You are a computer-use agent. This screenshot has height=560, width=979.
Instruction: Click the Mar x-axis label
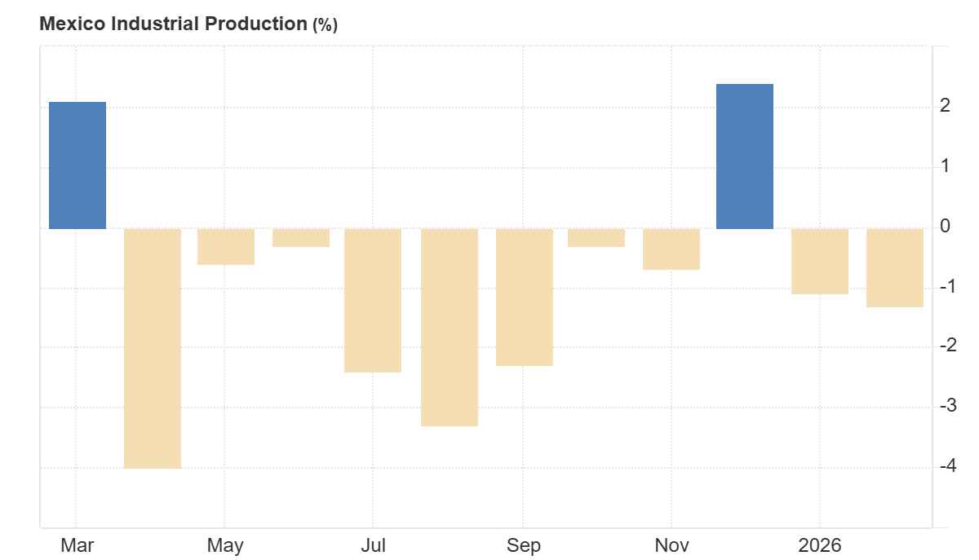[76, 545]
